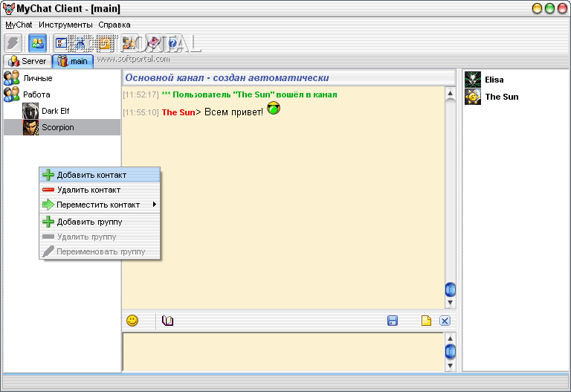
Task: Click the Всем привет! message text
Action: (233, 112)
